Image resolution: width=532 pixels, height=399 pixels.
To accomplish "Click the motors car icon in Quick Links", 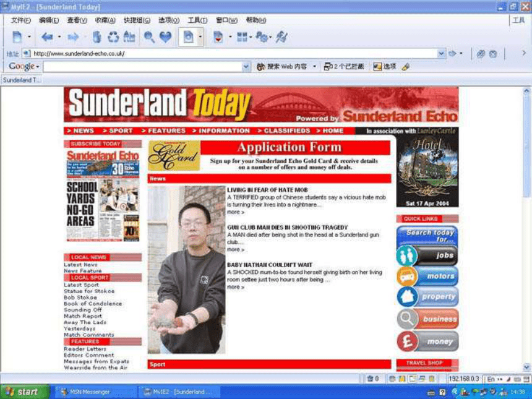I will tap(407, 276).
